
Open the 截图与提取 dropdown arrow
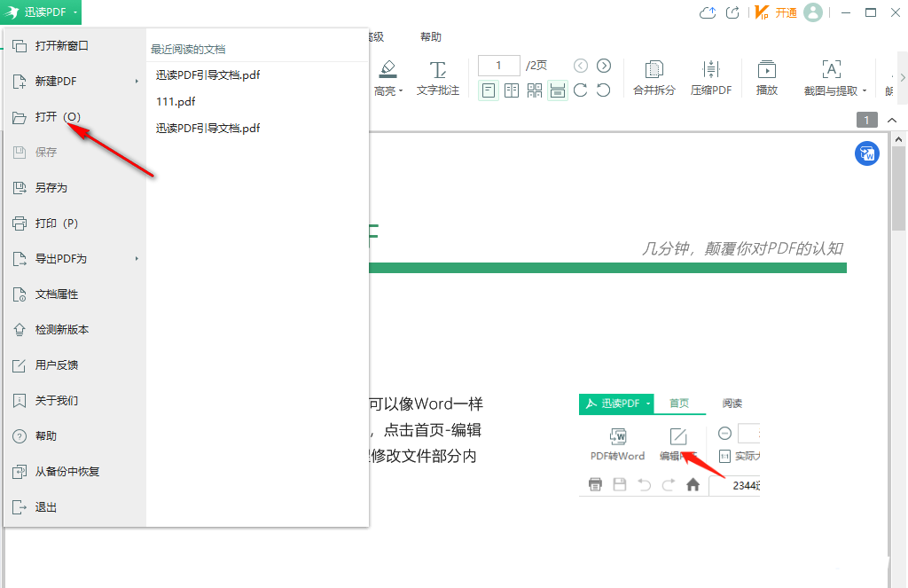tap(865, 90)
